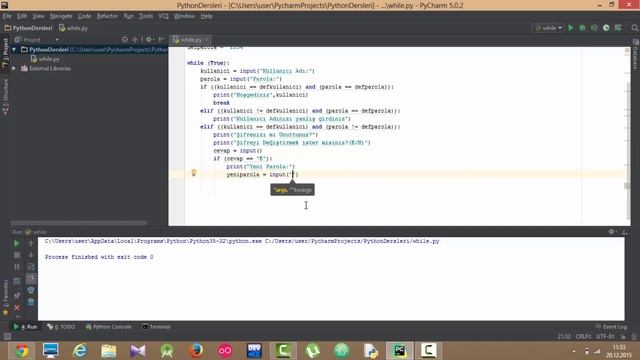Toggle the Project side tool window
The height and width of the screenshot is (360, 640).
(5, 53)
